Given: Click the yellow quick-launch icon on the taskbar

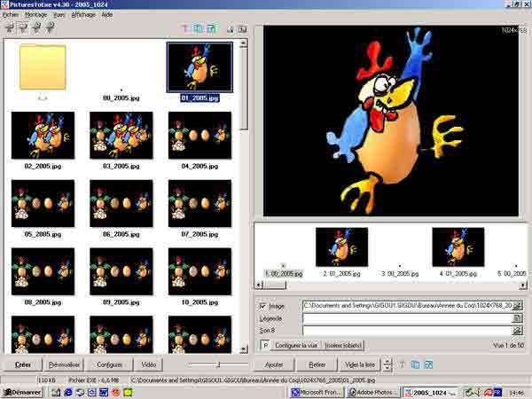Looking at the screenshot, I should point(129,393).
